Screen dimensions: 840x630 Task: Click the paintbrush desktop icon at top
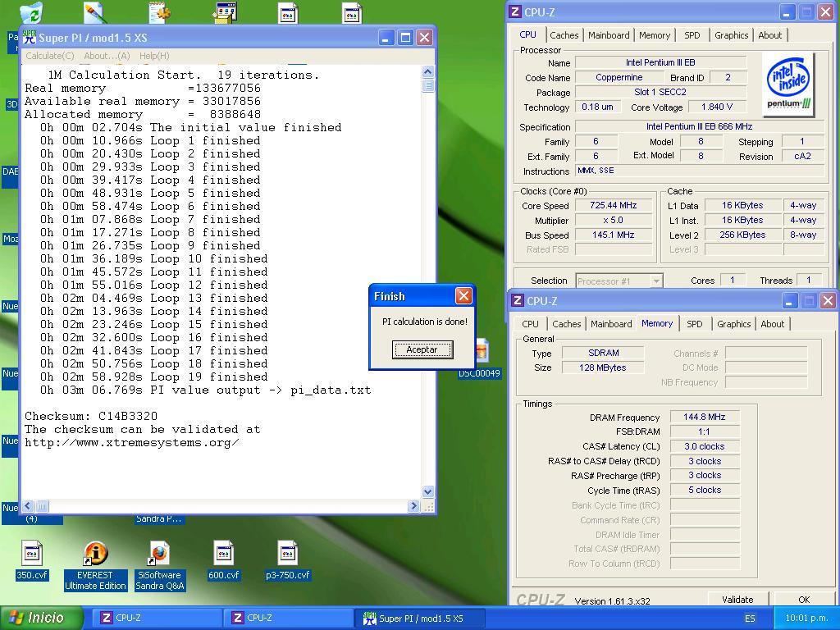(95, 13)
